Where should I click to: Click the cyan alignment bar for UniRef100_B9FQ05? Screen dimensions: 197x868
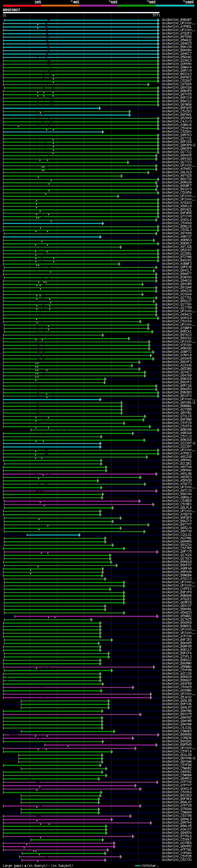pos(52,108)
